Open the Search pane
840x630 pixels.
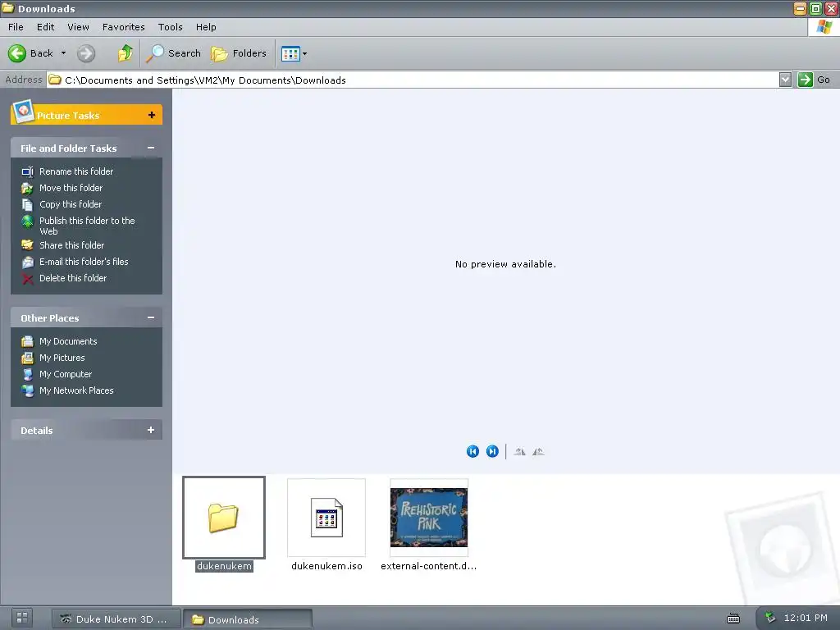tap(173, 53)
